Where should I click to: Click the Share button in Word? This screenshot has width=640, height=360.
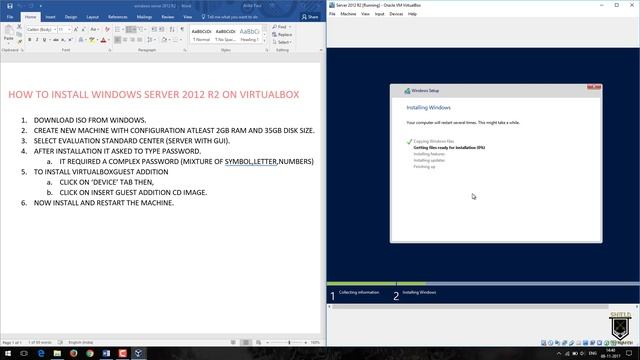click(x=310, y=17)
